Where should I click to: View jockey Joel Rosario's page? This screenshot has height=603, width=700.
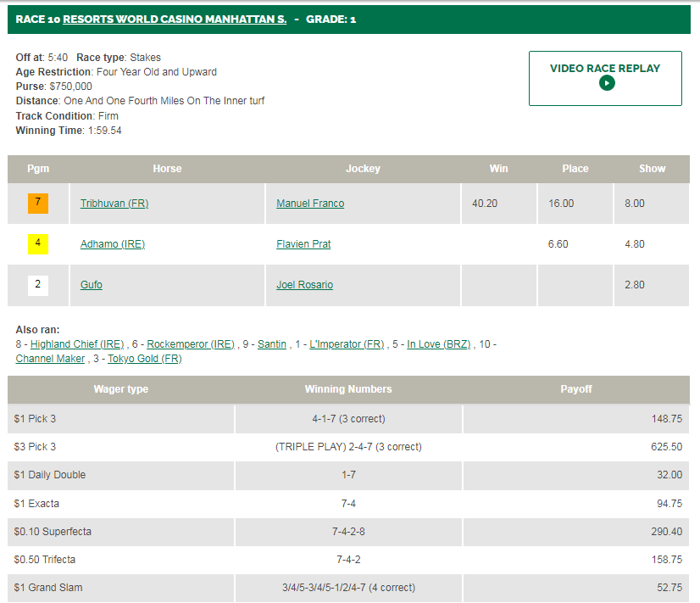[304, 285]
